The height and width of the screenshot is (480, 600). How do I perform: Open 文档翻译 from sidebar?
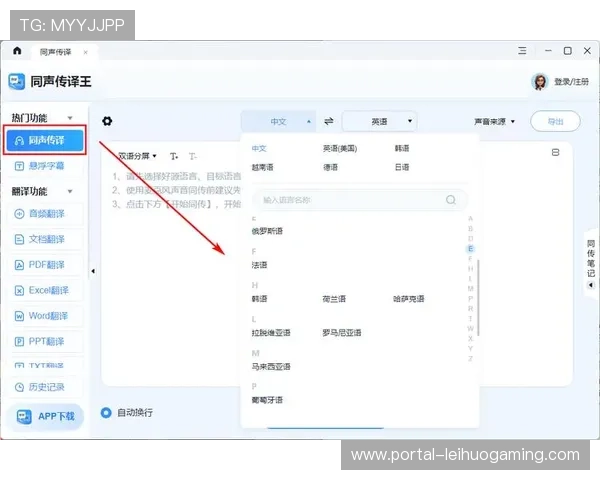pos(45,240)
